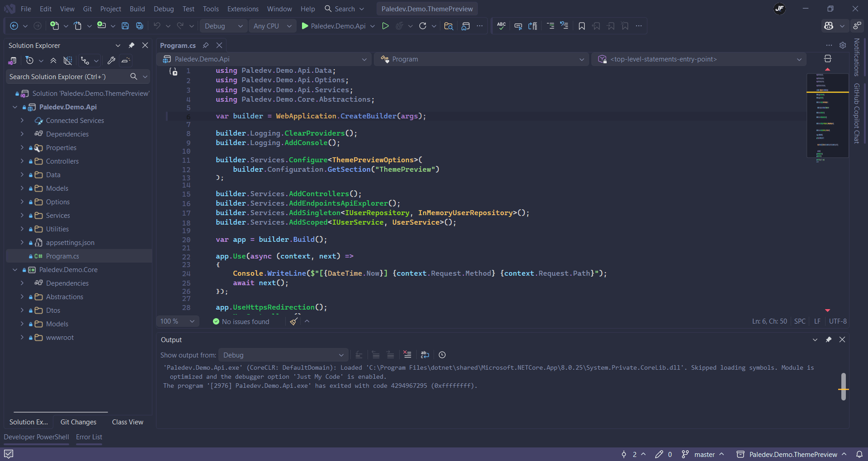Run the Paledev.Demo.Api start button

[x=334, y=26]
